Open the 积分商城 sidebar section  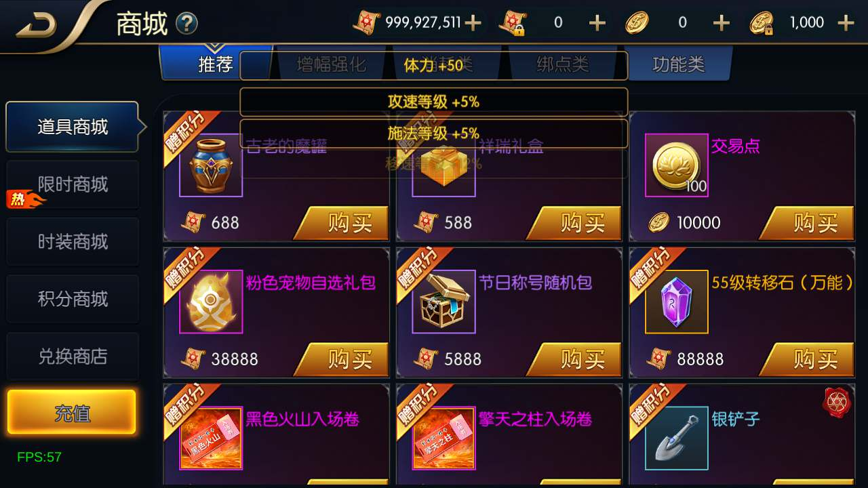click(73, 299)
